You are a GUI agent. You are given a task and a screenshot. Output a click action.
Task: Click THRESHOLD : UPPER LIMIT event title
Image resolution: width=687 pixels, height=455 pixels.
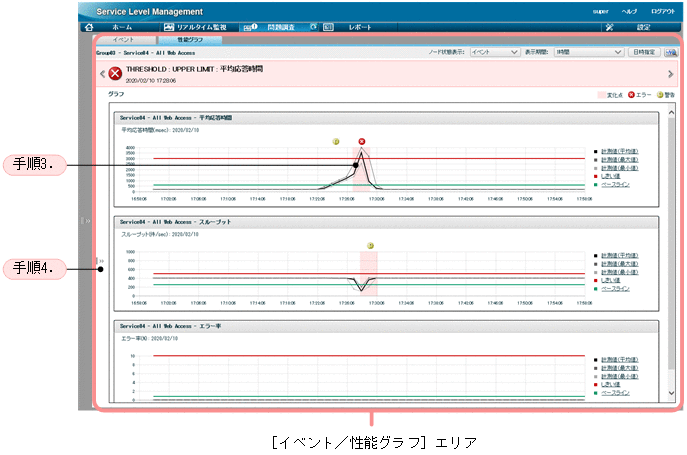194,69
